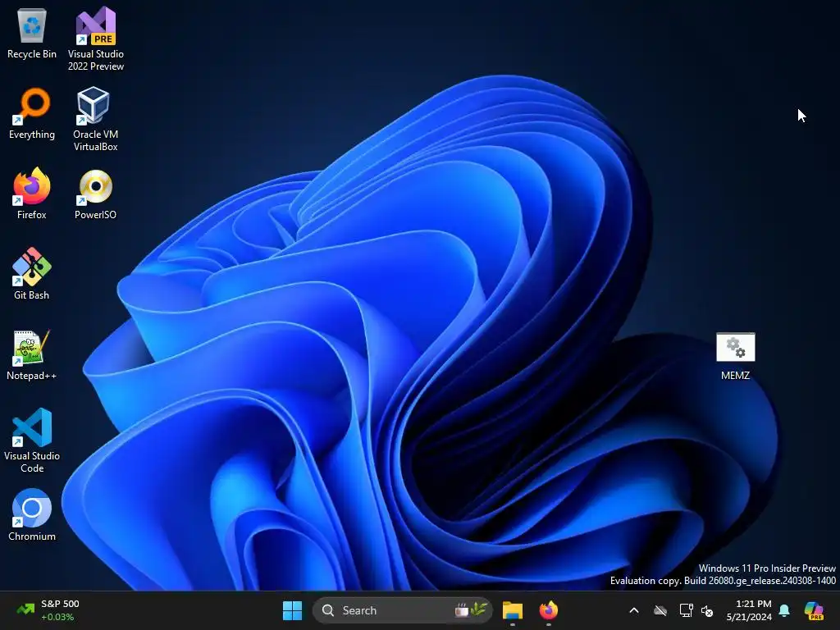The height and width of the screenshot is (630, 840).
Task: Launch Copilot Preview from the taskbar
Action: pos(815,610)
